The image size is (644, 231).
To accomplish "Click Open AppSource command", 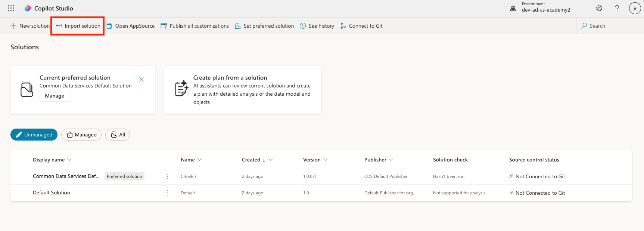I will point(130,26).
